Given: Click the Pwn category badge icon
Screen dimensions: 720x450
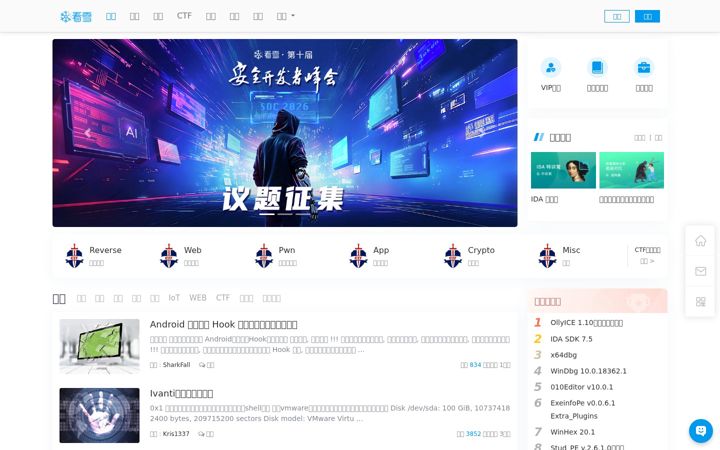Looking at the screenshot, I should click(x=264, y=256).
